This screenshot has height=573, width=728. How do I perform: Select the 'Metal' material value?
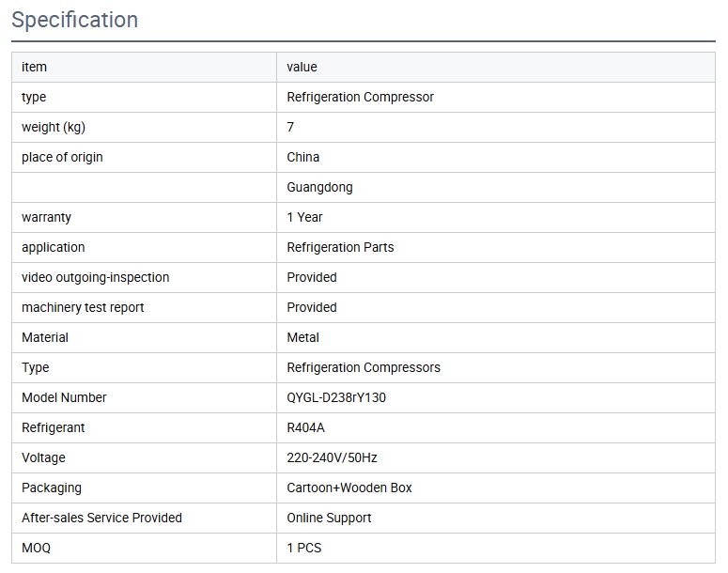[x=302, y=337]
